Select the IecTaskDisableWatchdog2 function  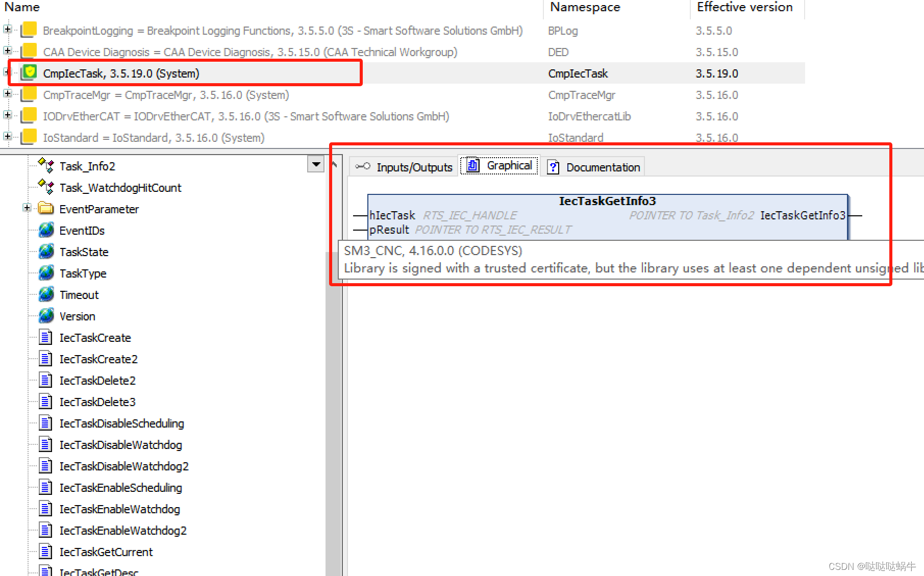click(124, 466)
